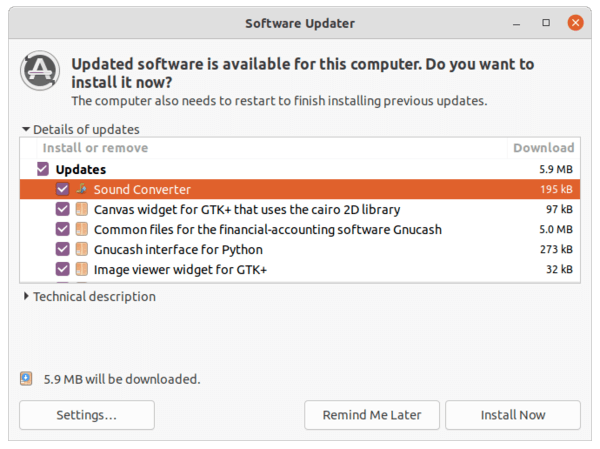Image resolution: width=600 pixels, height=449 pixels.
Task: Uncheck the Sound Converter checkbox
Action: click(62, 189)
